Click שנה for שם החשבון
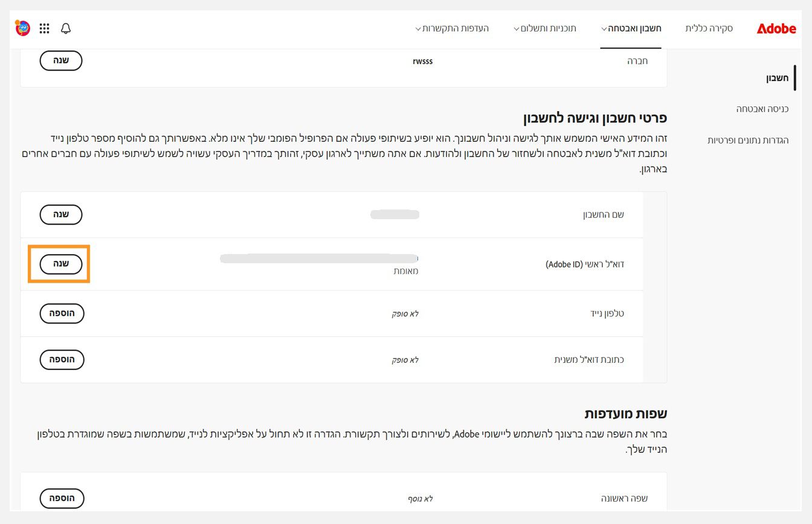The height and width of the screenshot is (524, 812). [x=60, y=214]
